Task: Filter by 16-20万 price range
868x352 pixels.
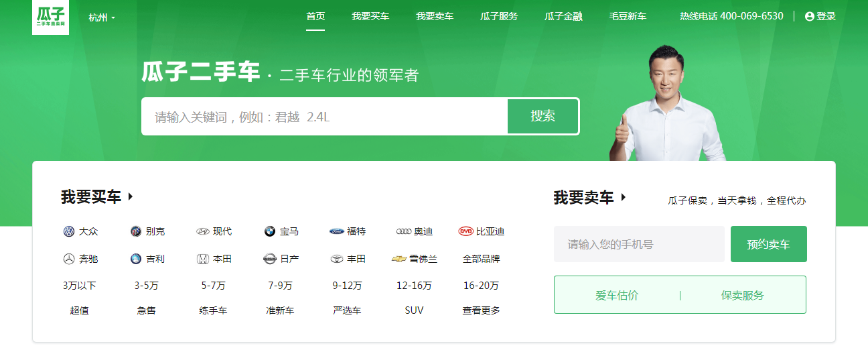Action: click(x=481, y=286)
